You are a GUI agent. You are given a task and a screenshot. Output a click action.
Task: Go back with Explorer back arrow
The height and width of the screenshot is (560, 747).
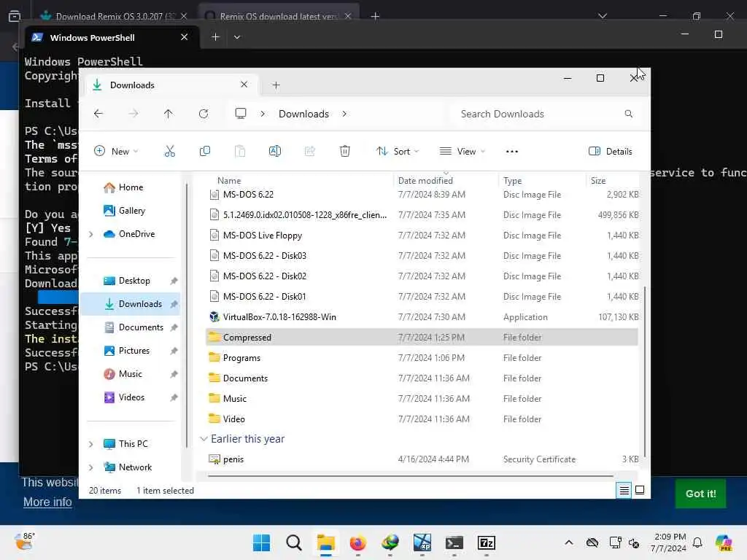coord(98,114)
